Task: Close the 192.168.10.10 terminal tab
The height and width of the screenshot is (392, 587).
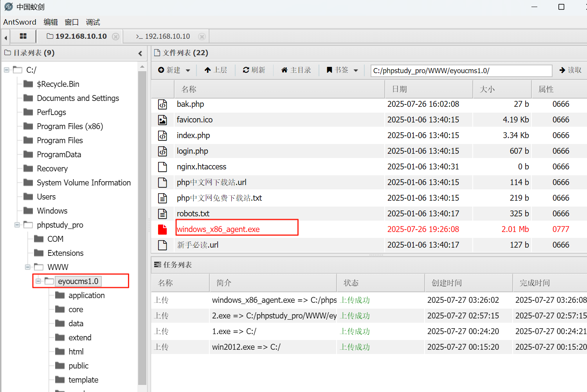Action: pyautogui.click(x=202, y=36)
